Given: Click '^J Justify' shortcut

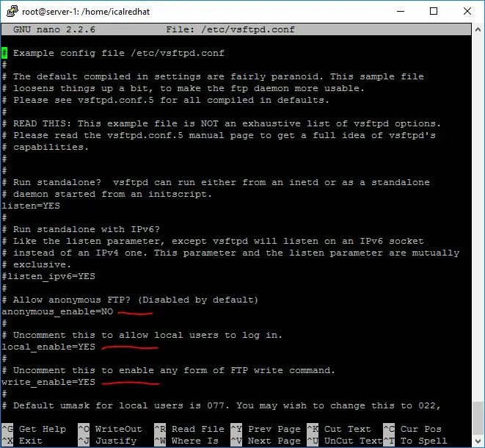Looking at the screenshot, I should pos(107,441).
